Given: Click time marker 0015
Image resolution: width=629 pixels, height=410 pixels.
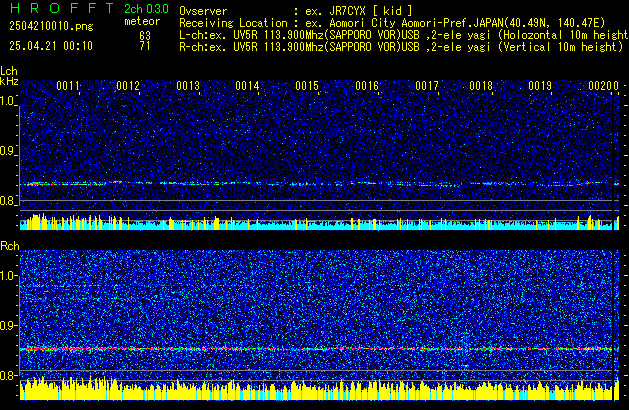Looking at the screenshot, I should 307,86.
